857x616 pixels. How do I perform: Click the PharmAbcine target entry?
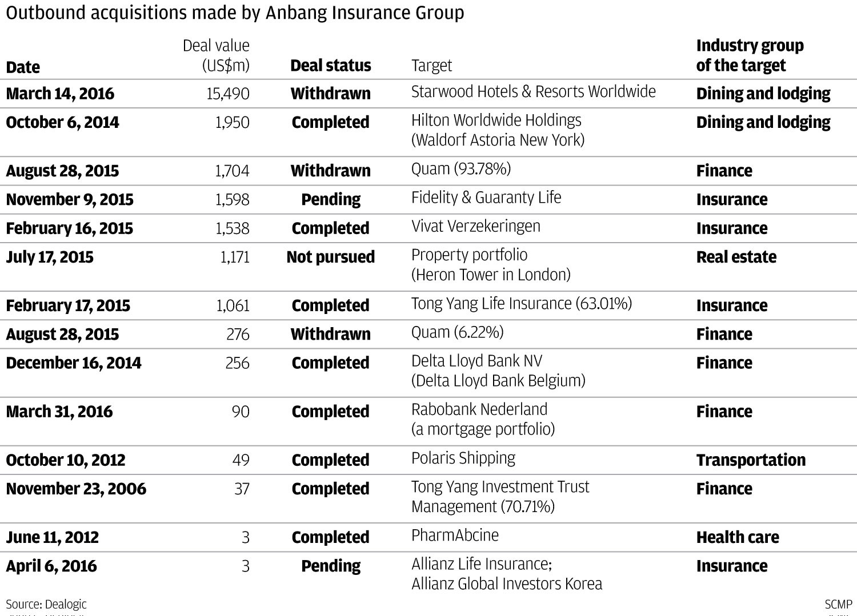tap(455, 536)
